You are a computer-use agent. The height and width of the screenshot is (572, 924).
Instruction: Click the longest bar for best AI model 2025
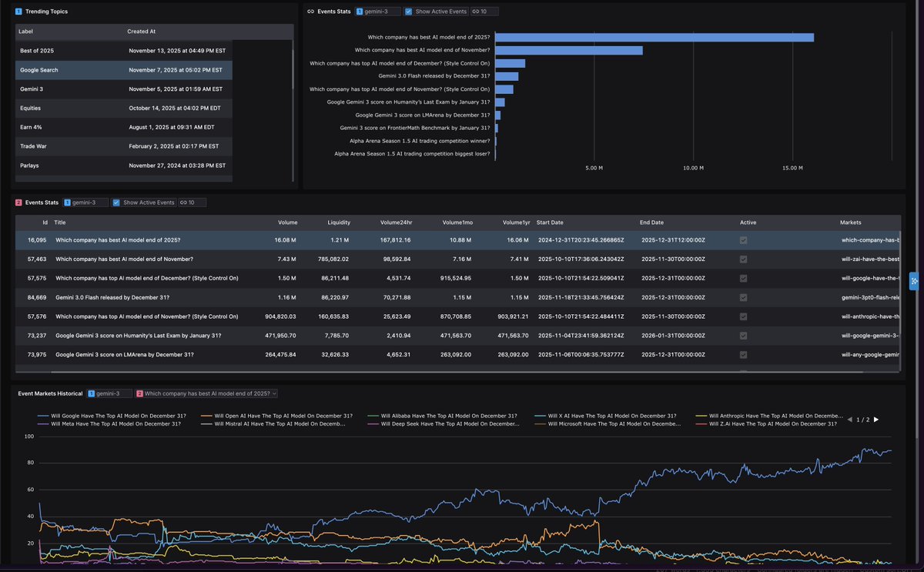(654, 37)
